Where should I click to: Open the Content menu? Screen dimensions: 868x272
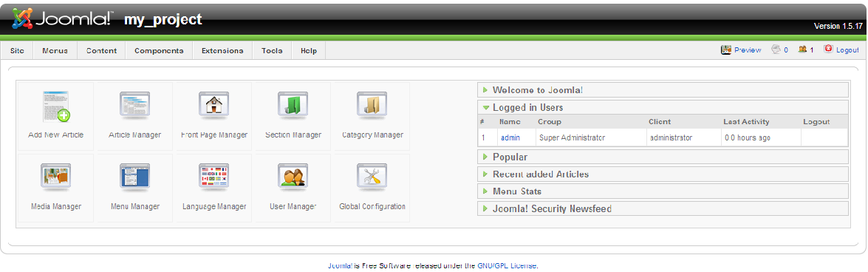tap(101, 50)
